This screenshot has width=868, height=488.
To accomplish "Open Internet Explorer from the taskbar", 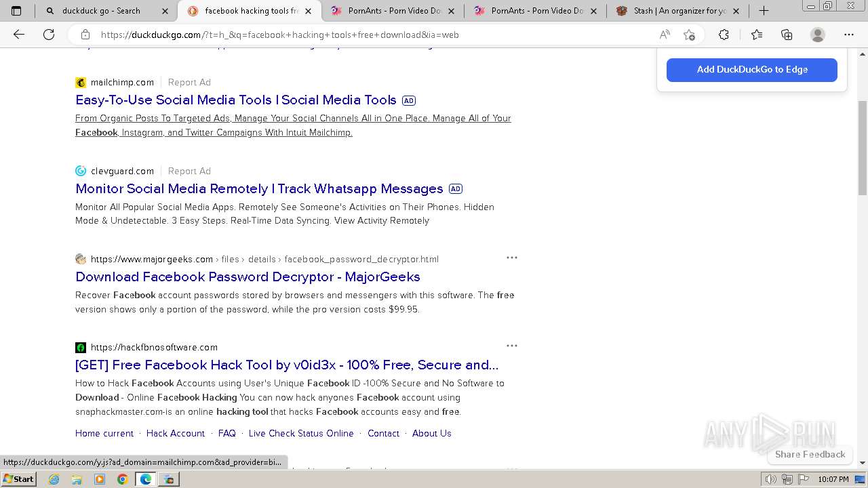I will tap(54, 479).
